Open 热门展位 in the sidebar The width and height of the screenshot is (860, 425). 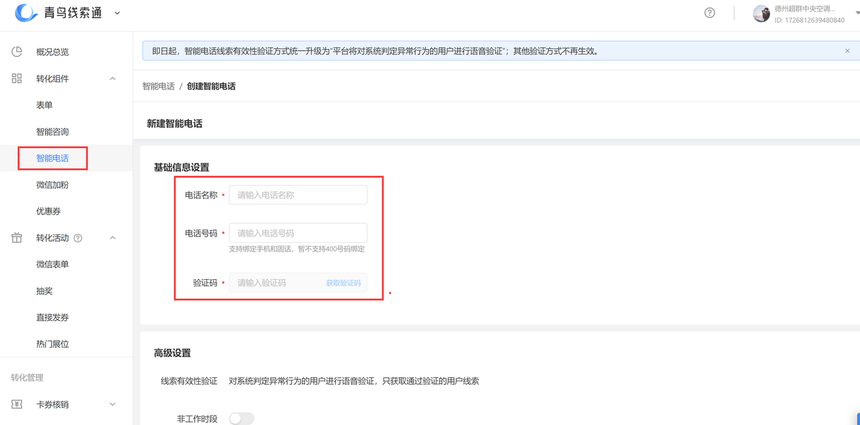coord(53,344)
